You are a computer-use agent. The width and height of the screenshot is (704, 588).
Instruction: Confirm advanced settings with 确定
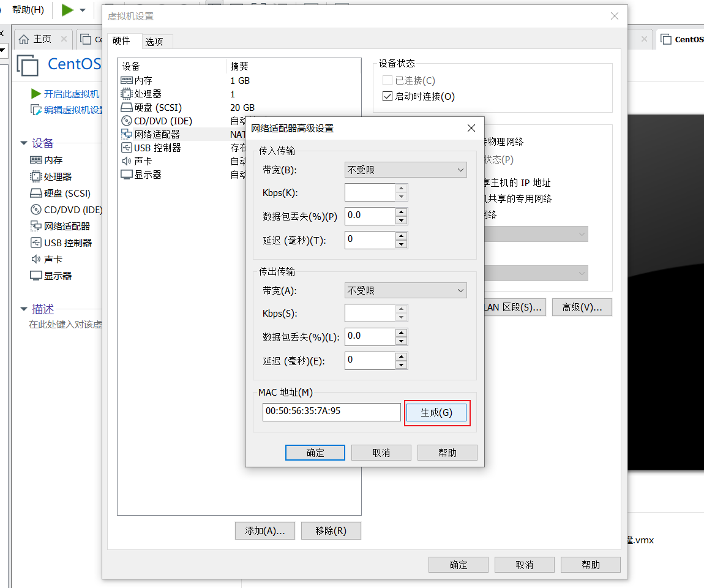coord(315,453)
